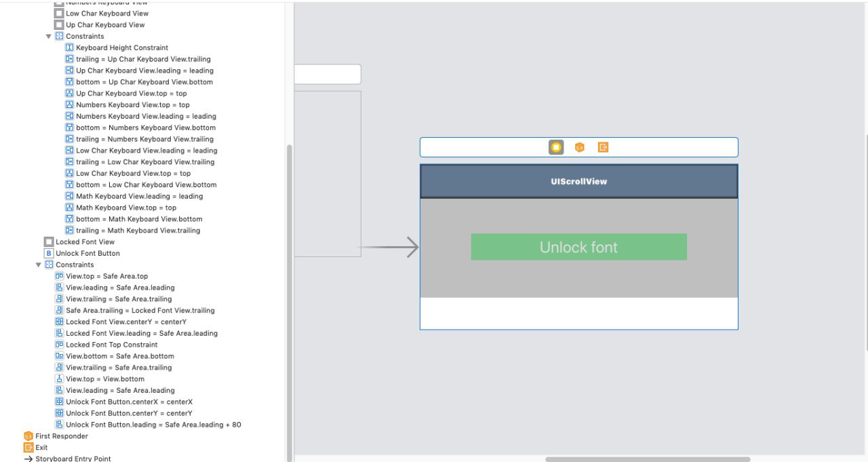The image size is (868, 462).
Task: Click the Locked Font View icon
Action: (49, 242)
